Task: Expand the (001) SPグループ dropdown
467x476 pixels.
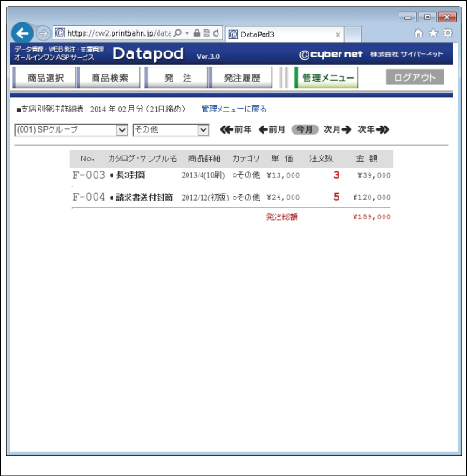Action: point(71,130)
